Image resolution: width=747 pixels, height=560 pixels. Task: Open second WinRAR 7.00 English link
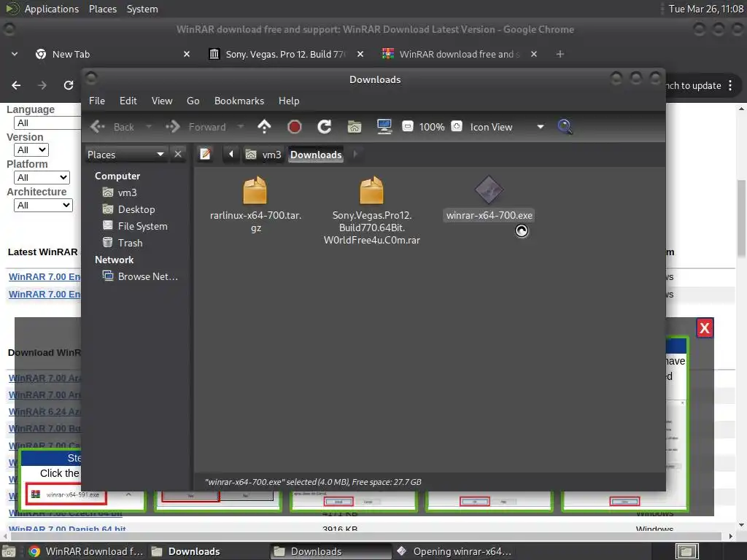pos(44,295)
